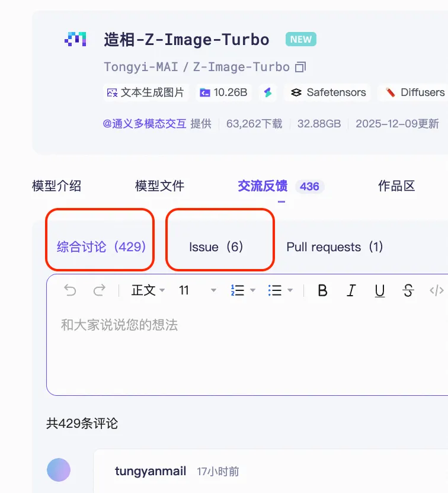This screenshot has height=493, width=448.
Task: Click the Tongyi-MAI / Z-Image-Turbo model path
Action: 197,67
